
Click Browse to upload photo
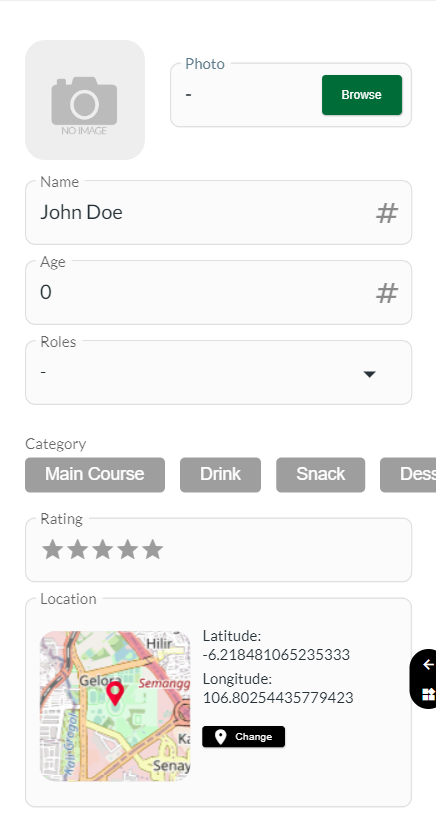362,95
